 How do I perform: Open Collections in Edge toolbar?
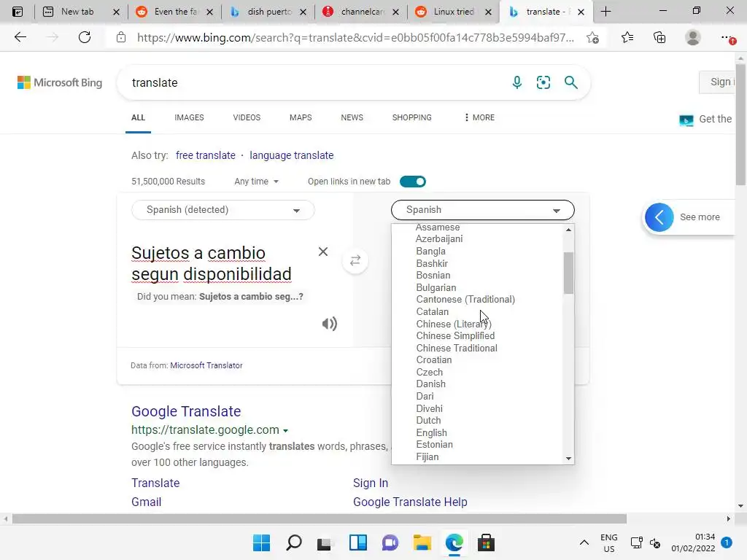(659, 37)
